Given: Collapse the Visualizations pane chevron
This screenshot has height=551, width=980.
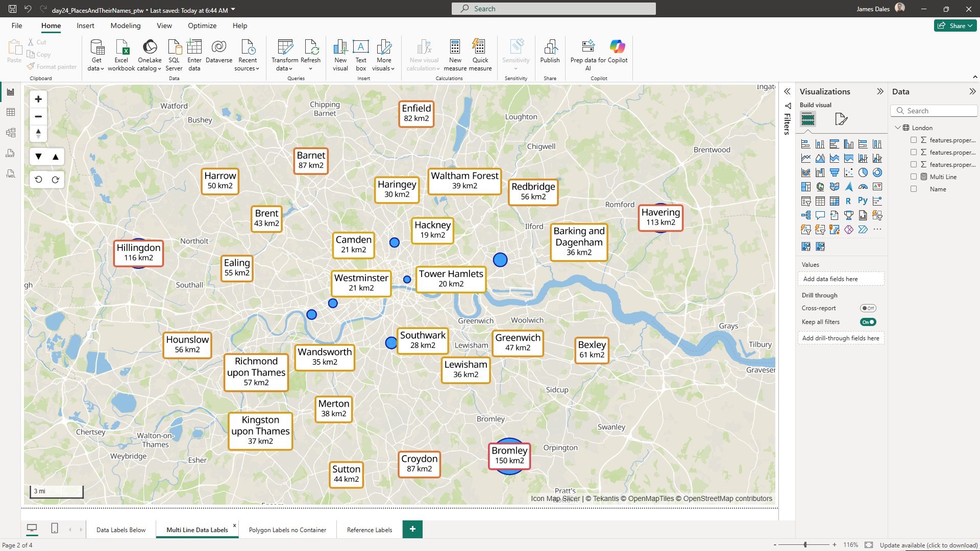Looking at the screenshot, I should pos(880,92).
